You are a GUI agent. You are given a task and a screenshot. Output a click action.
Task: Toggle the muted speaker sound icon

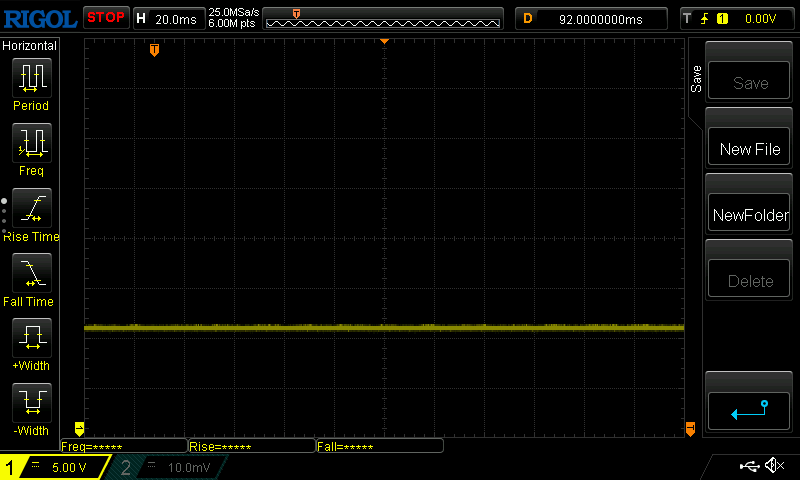pyautogui.click(x=774, y=465)
